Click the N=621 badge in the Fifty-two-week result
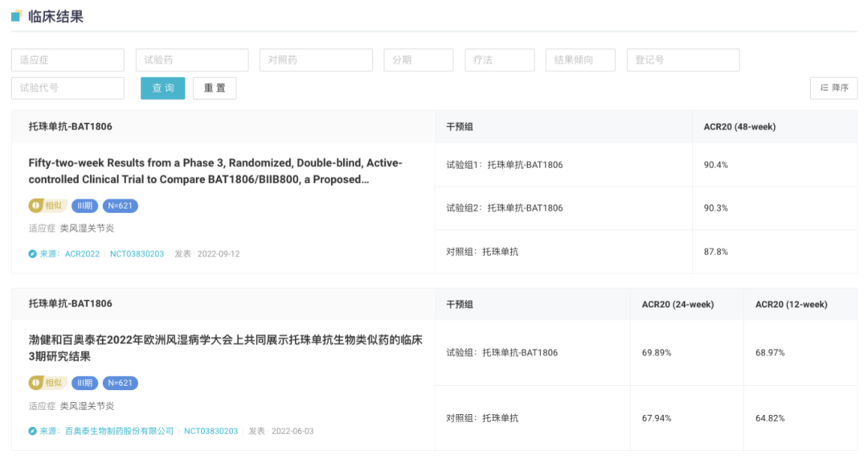The image size is (868, 460). point(120,206)
